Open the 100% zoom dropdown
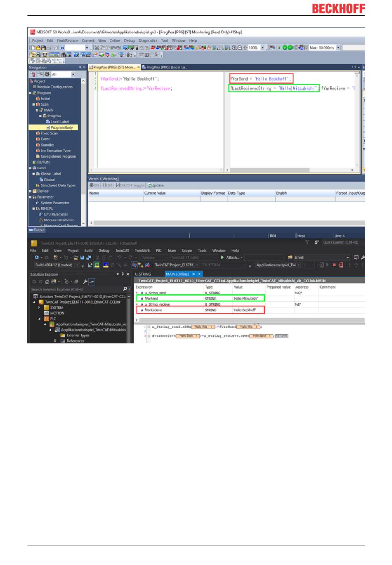Screen dimensions: 392x565 262,48
